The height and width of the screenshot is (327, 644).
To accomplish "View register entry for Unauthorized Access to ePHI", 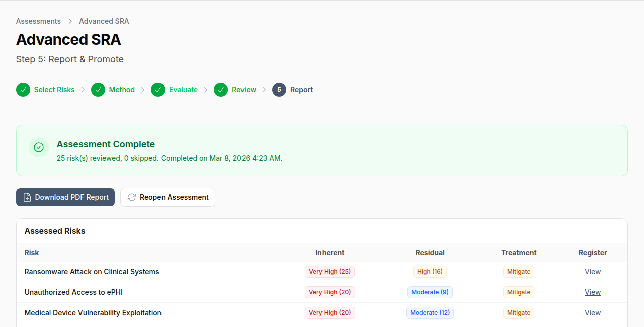I will [x=592, y=292].
